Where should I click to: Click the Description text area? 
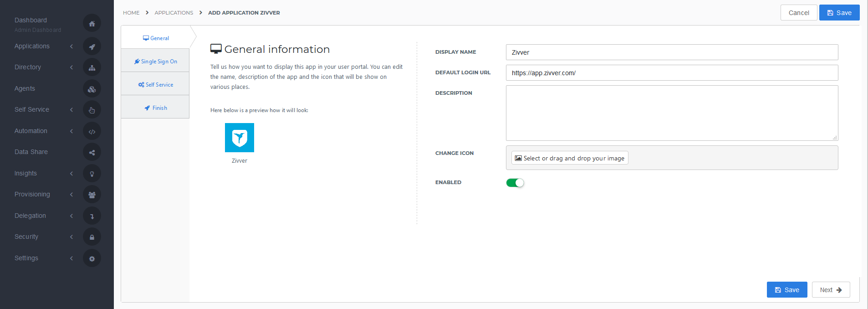(672, 113)
